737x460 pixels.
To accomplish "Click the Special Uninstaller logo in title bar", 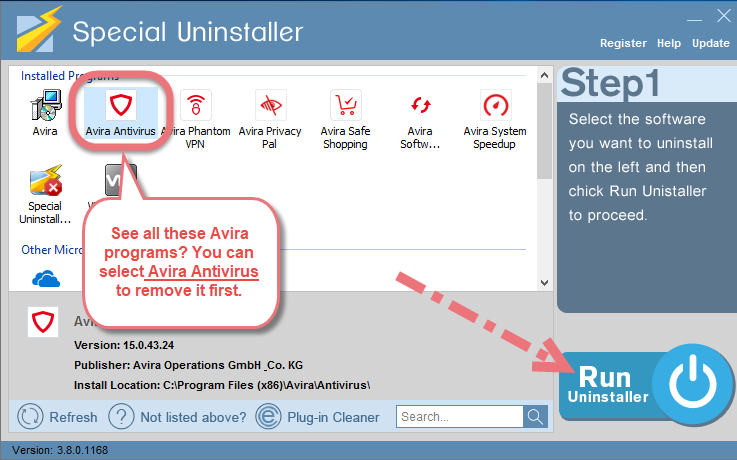I will 39,29.
